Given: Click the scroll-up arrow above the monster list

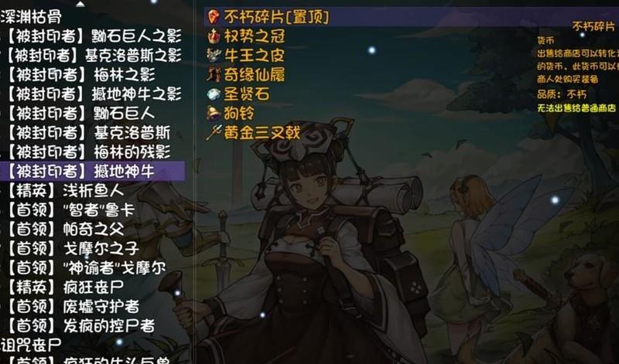Looking at the screenshot, I should [x=80, y=5].
